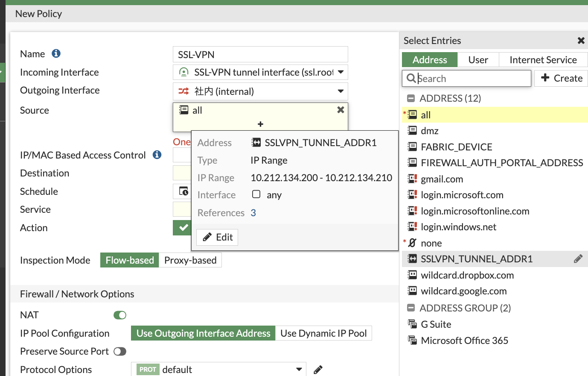
Task: Click the red shuffle icon in Outgoing Interface
Action: coord(183,91)
